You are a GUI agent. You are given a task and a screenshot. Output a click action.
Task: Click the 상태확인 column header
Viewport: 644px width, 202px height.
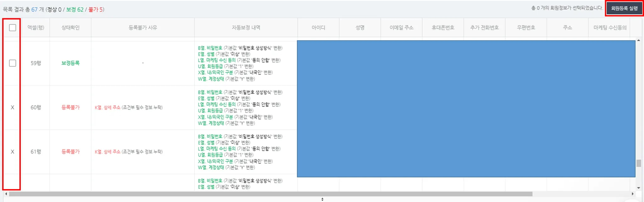pos(70,28)
